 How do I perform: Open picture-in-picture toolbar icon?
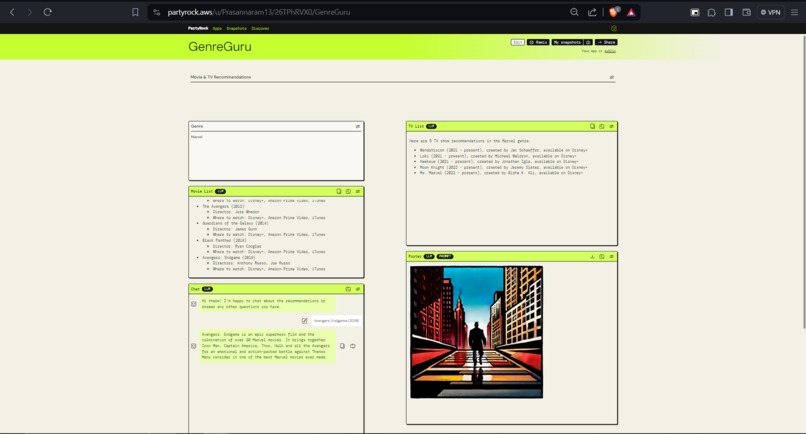(694, 12)
